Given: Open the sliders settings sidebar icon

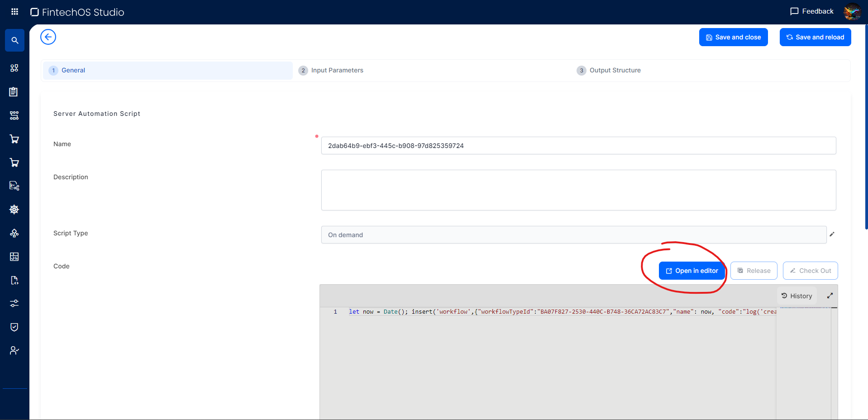Looking at the screenshot, I should click(14, 303).
